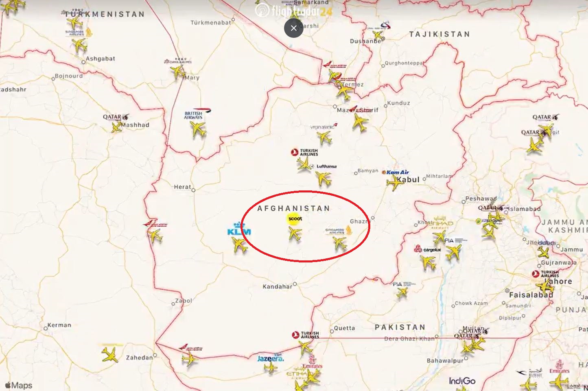Select the Kam Air plane by Kabul
Image resolution: width=588 pixels, height=391 pixels.
click(x=395, y=183)
